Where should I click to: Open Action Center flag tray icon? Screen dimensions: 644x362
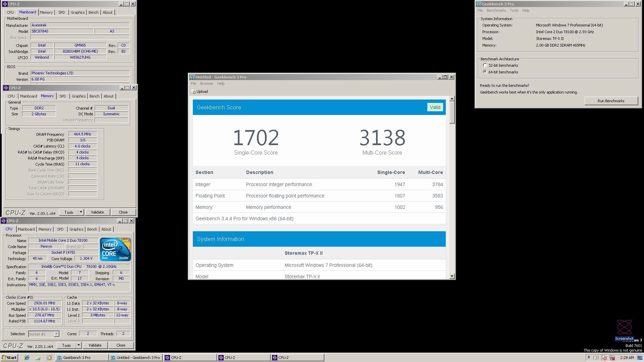[x=604, y=358]
